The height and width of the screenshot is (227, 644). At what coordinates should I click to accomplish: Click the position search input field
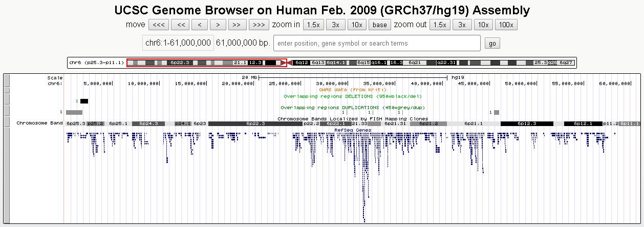[377, 44]
